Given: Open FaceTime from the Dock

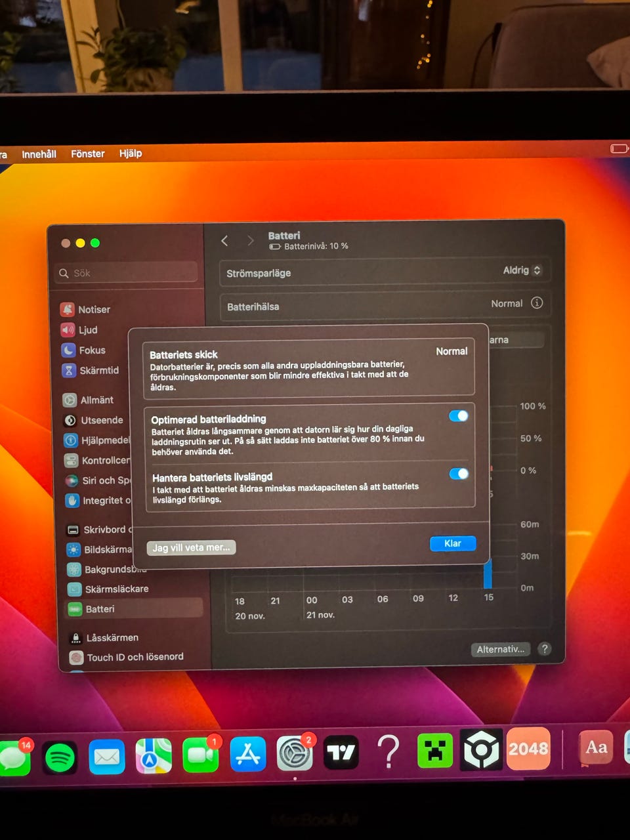Looking at the screenshot, I should coord(201,755).
